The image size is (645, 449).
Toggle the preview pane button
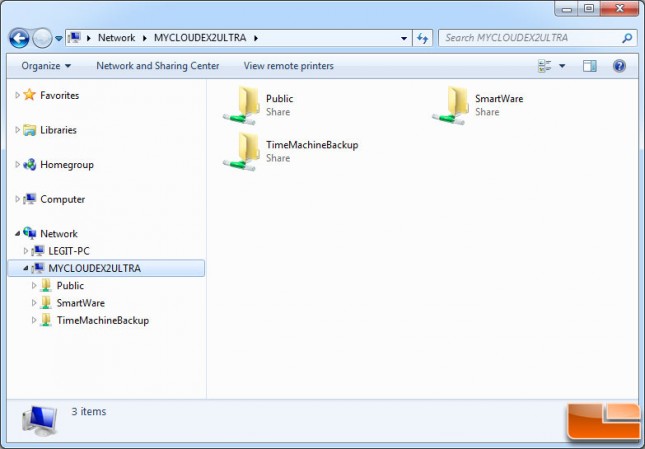coord(589,66)
